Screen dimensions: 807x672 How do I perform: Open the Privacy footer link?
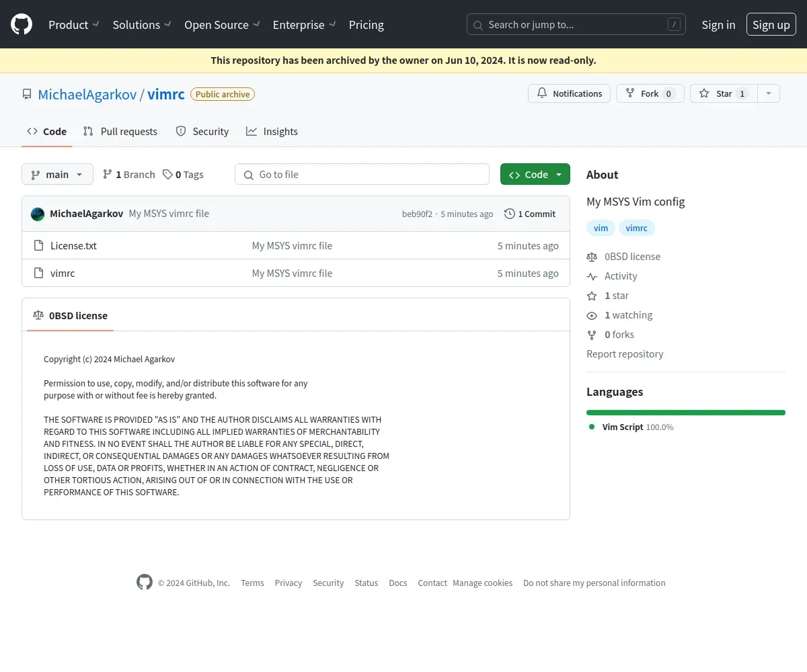(x=289, y=583)
